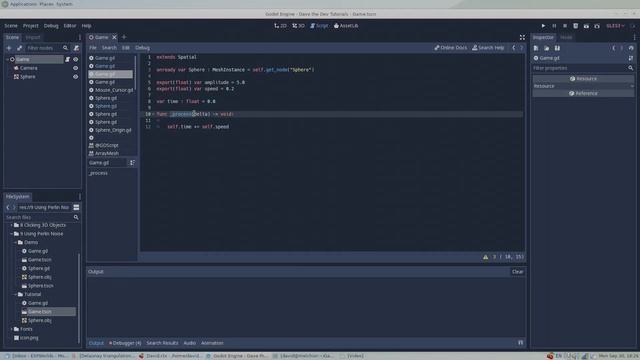Screen dimensions: 640x360
Task: Open the Scene menu
Action: pyautogui.click(x=11, y=26)
